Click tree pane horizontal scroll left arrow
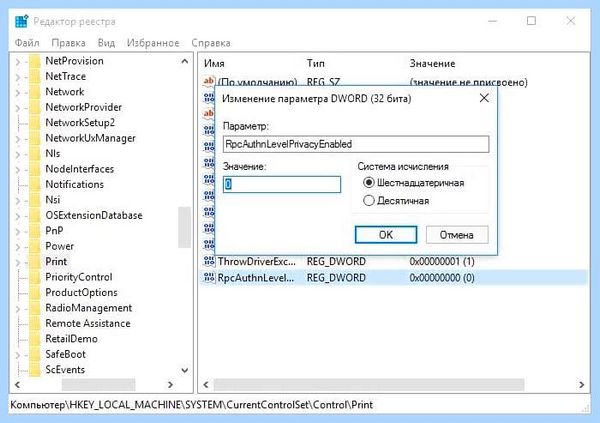Screen dimensions: 600x423 pyautogui.click(x=18, y=384)
